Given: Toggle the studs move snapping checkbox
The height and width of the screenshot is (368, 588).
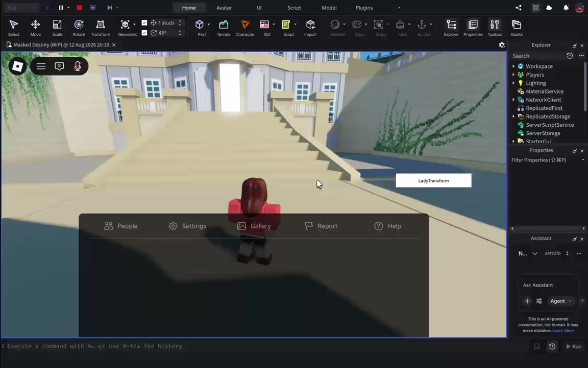Looking at the screenshot, I should [x=144, y=22].
